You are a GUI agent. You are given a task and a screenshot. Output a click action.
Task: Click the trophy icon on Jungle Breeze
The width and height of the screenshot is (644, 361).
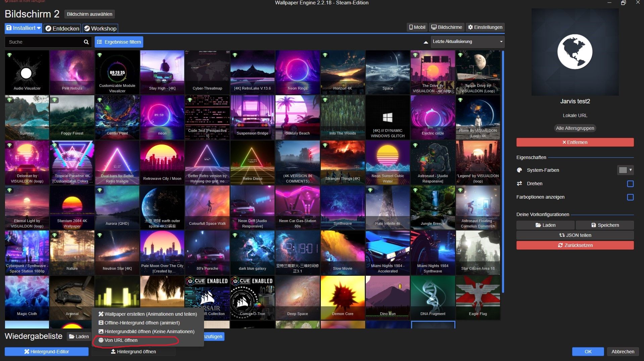(415, 190)
